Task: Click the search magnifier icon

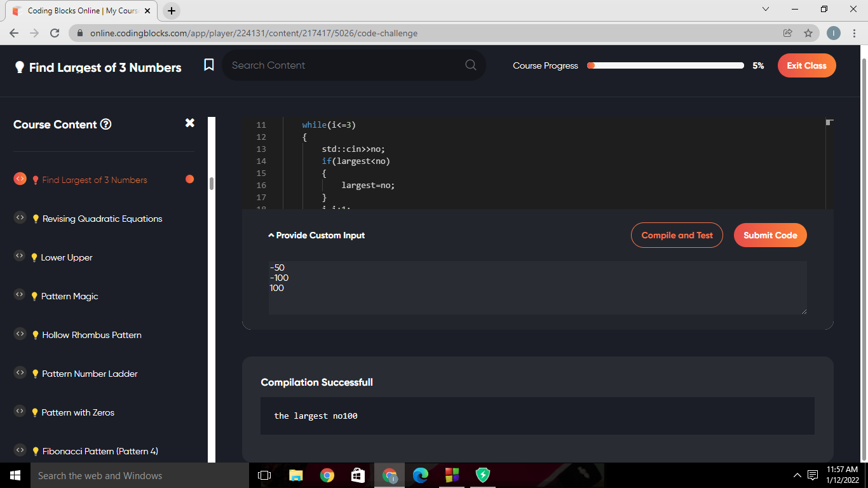Action: point(470,65)
